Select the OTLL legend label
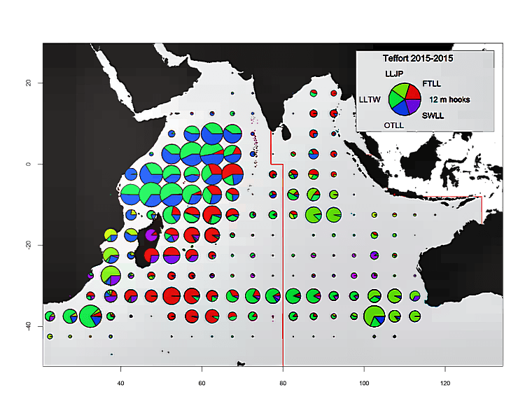This screenshot has height=420, width=525. click(393, 125)
